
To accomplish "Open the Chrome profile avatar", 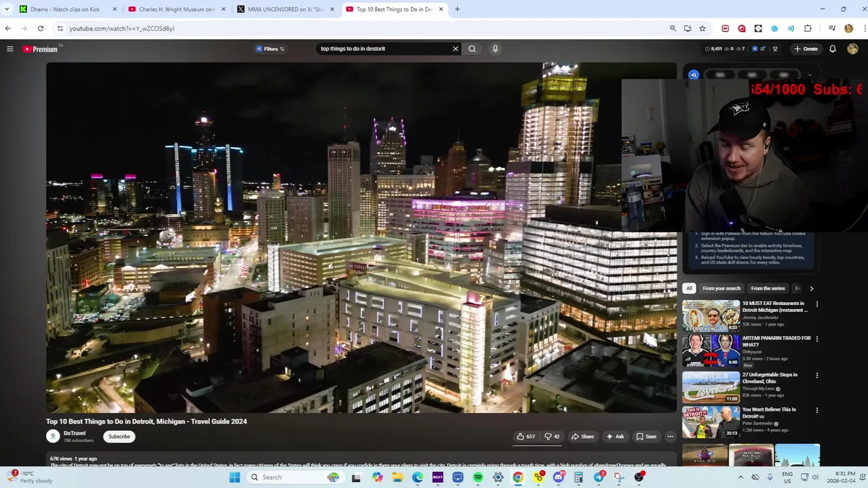I will [x=848, y=28].
